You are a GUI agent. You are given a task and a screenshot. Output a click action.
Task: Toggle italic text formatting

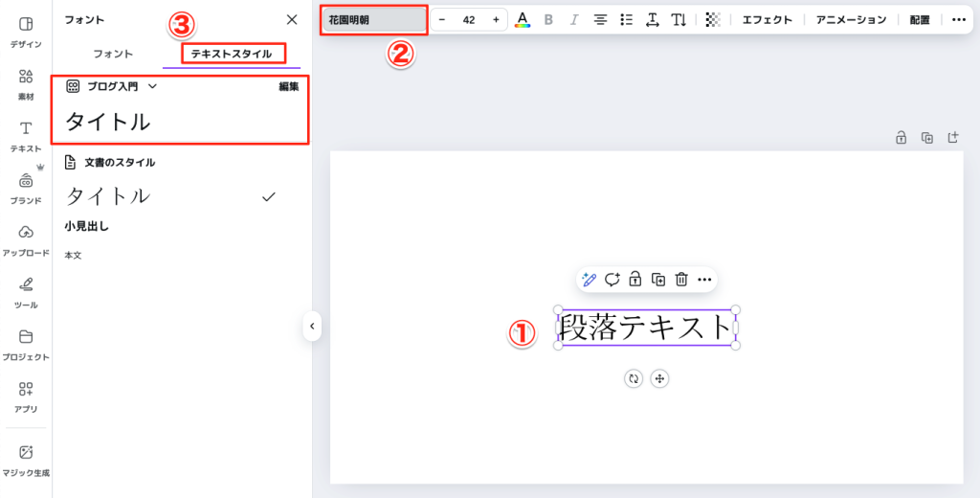click(574, 19)
